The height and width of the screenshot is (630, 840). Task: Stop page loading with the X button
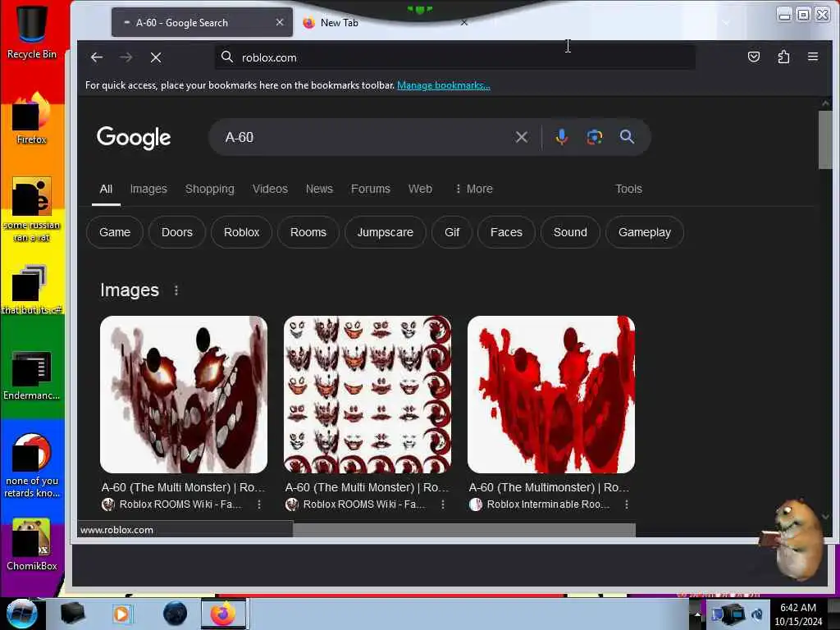click(x=156, y=57)
